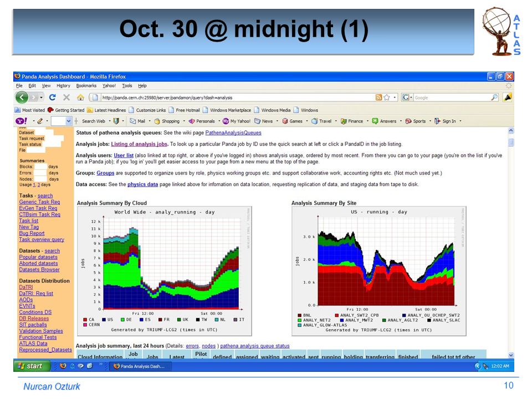Click the taskbar clock showing 12:02 AM
Screen dimensions: 532x399
point(500,366)
